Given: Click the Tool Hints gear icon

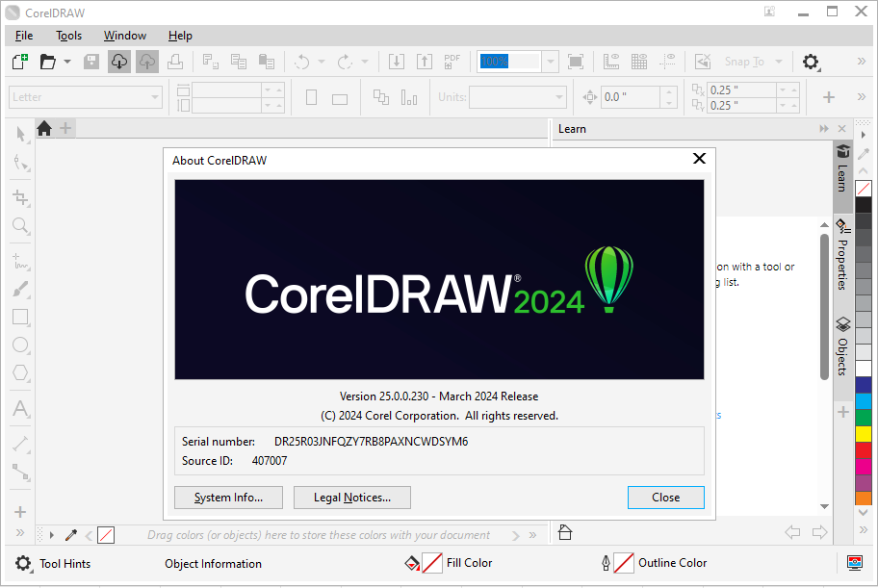Looking at the screenshot, I should point(22,563).
